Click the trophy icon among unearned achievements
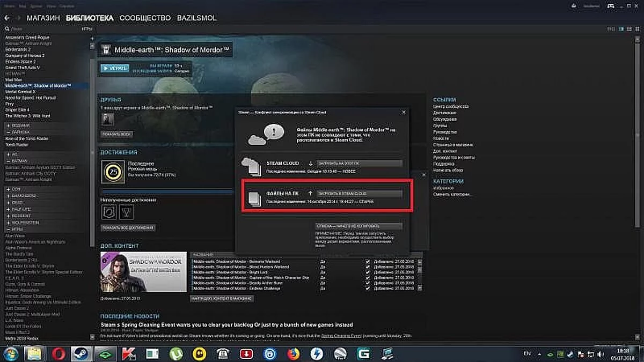Image resolution: width=644 pixels, height=362 pixels. [x=126, y=212]
